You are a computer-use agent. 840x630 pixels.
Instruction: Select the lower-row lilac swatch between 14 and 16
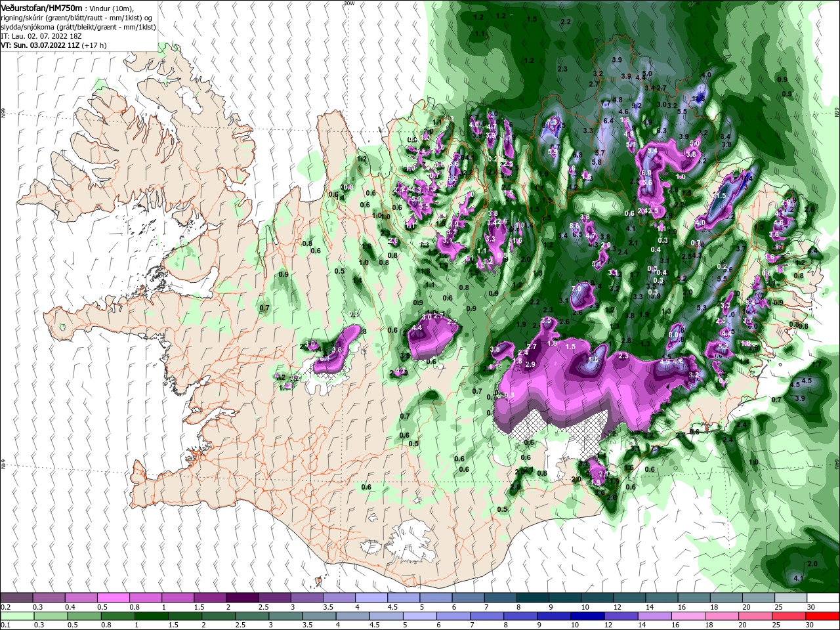click(654, 616)
